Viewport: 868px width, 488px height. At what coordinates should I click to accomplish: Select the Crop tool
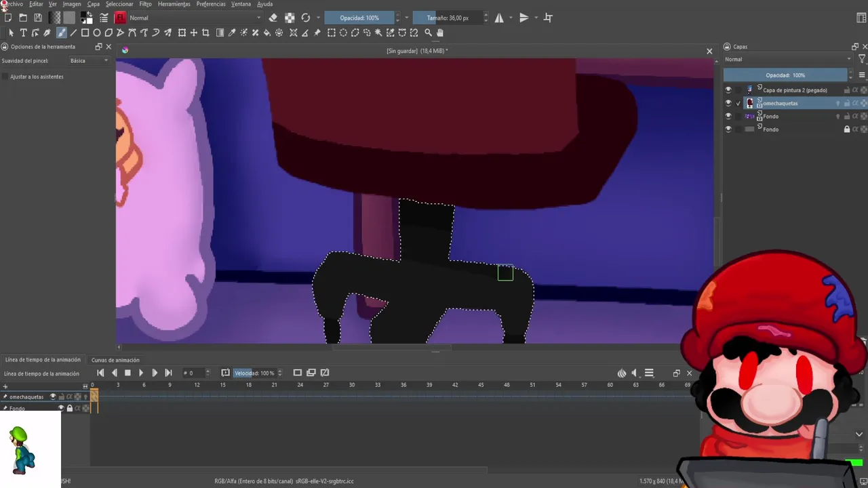(205, 33)
